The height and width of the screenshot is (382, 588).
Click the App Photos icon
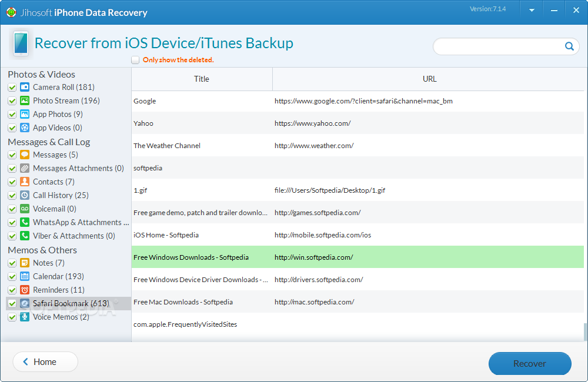coord(25,115)
